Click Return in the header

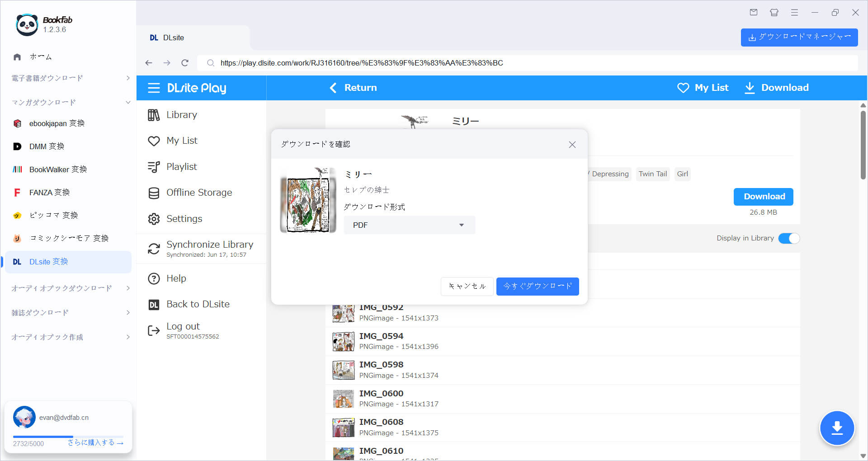pos(353,88)
